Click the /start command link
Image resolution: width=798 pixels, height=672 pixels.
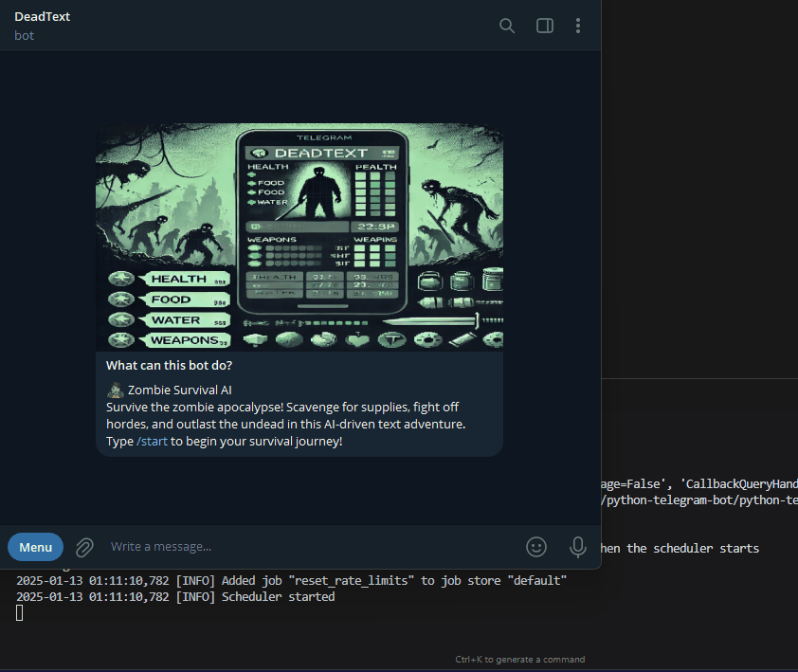[152, 441]
